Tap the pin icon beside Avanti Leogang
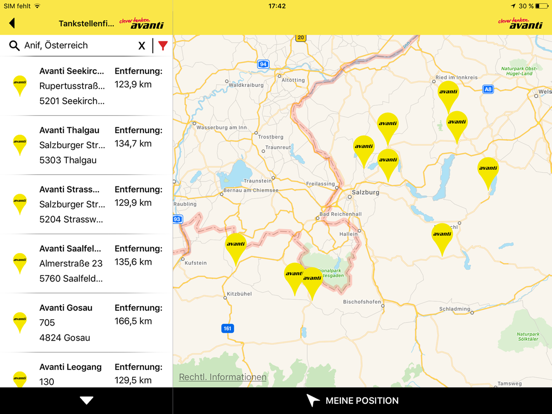 tap(20, 379)
